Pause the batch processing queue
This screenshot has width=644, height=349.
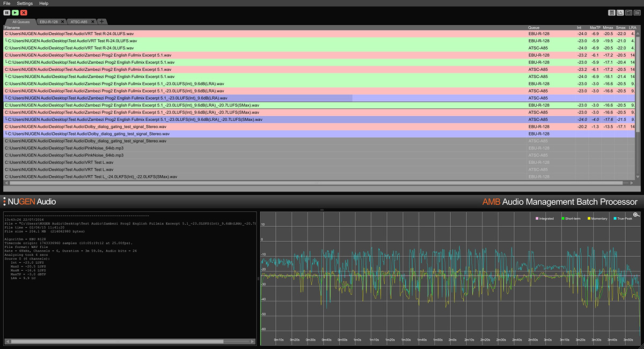[x=7, y=12]
